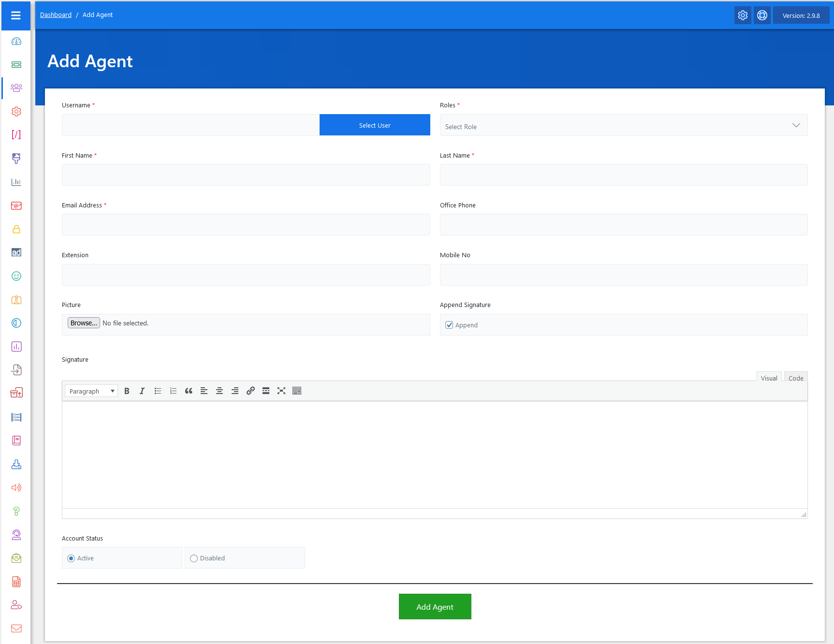This screenshot has height=644, width=834.
Task: Insert a blockquote in signature
Action: coord(189,391)
